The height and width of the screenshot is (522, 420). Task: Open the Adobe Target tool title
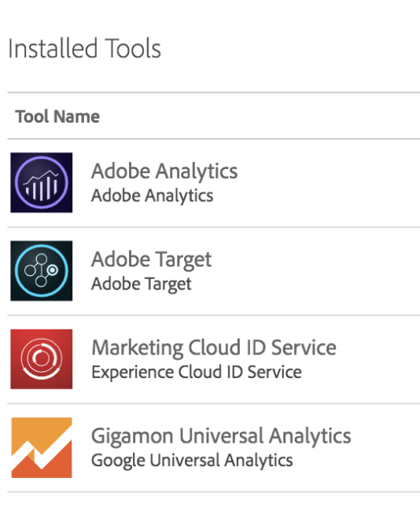coord(152,260)
